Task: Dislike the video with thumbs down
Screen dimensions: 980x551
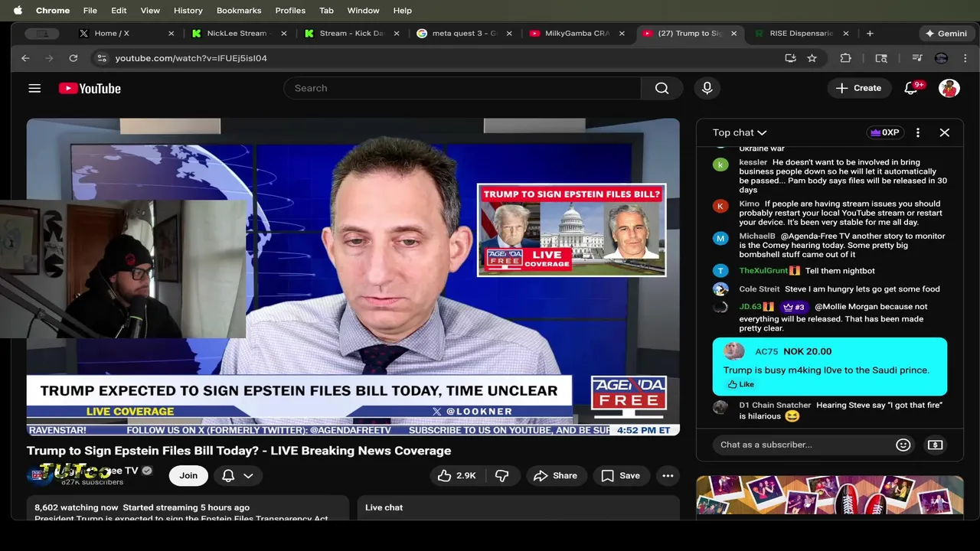Action: (x=502, y=476)
